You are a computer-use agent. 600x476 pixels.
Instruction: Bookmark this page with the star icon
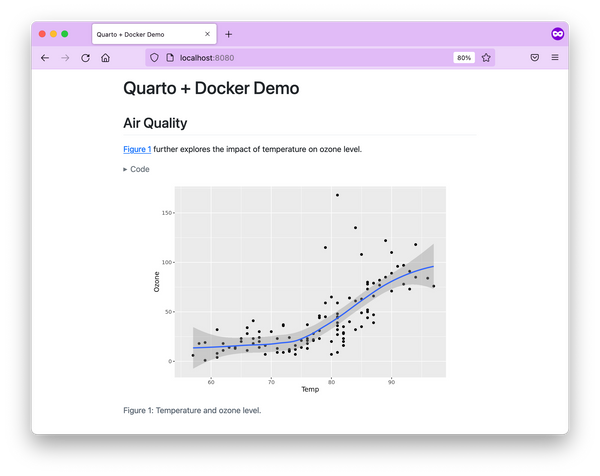pos(486,58)
